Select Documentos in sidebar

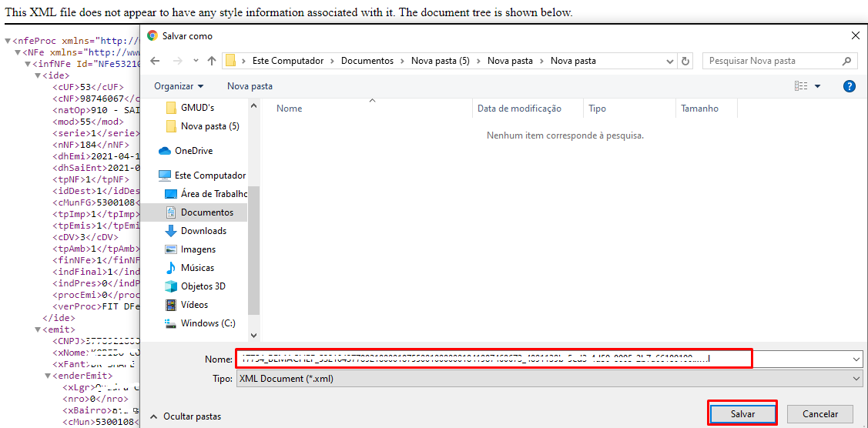pos(194,212)
